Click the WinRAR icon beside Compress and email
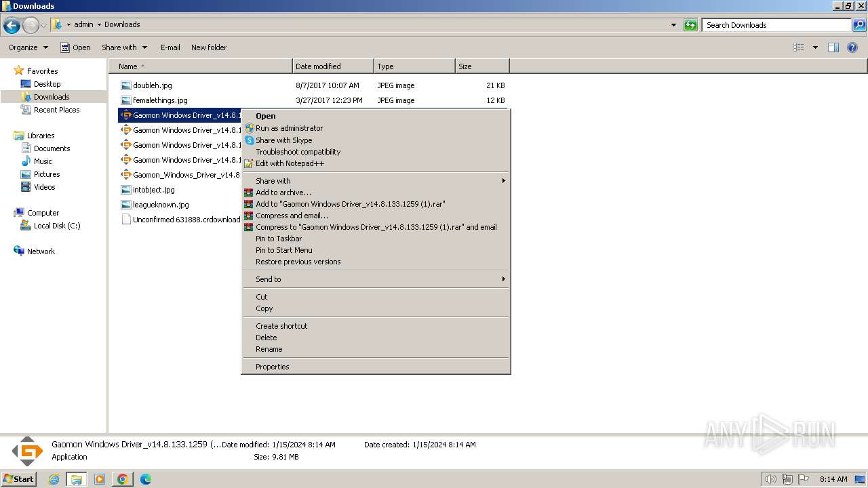Screen dimensions: 868x488 (249, 216)
